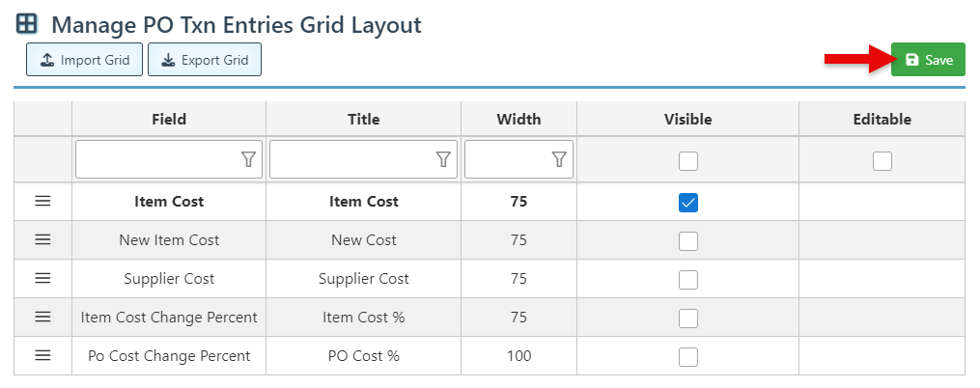Viewport: 980px width, 388px height.
Task: Click the drag handle for Item Cost row
Action: (x=42, y=202)
